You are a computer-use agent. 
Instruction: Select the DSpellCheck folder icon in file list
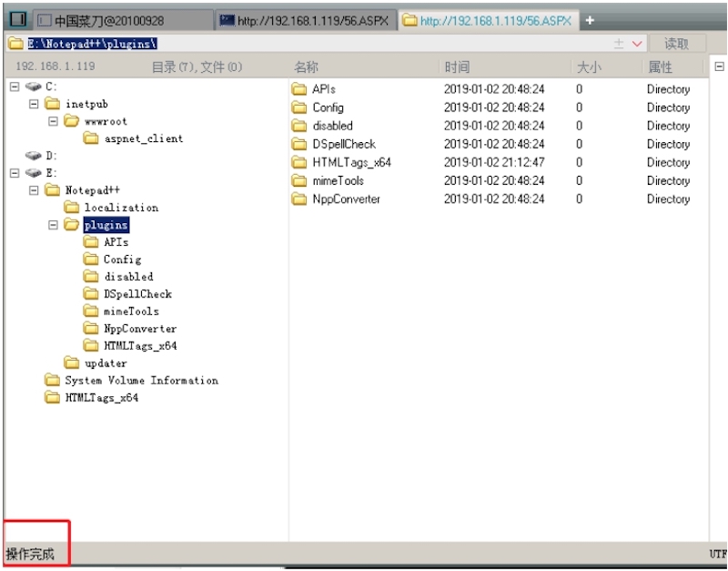(299, 144)
